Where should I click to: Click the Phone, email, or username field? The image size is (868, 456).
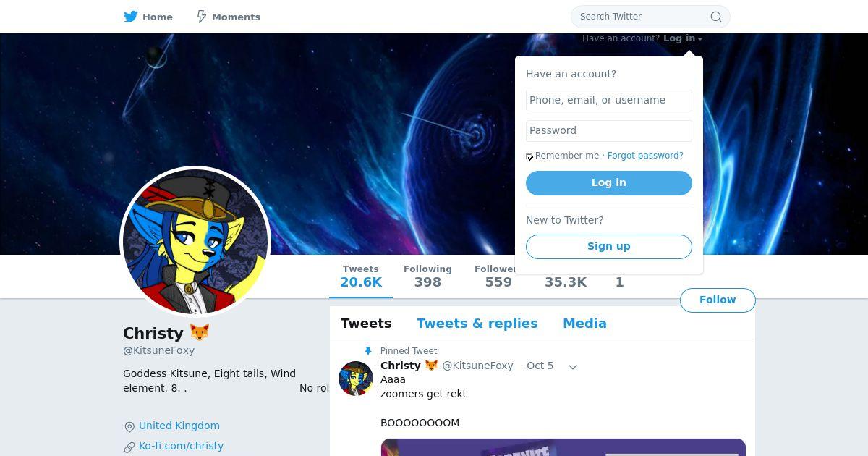(609, 101)
